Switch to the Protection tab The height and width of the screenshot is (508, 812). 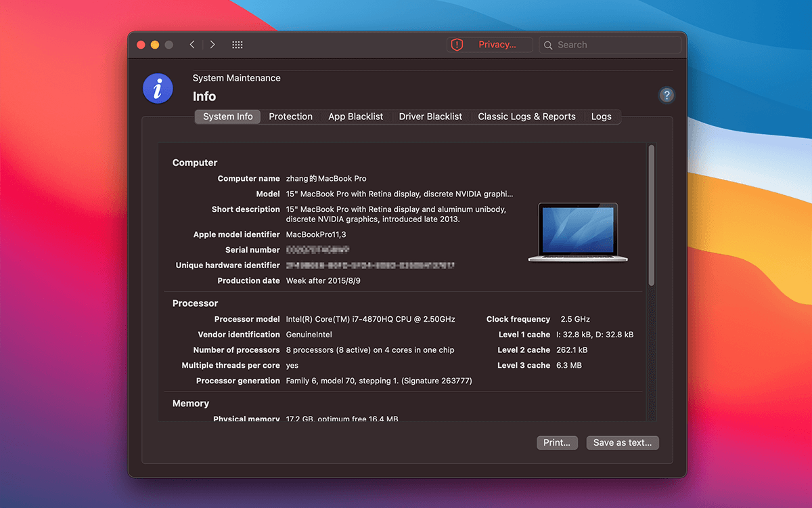291,117
